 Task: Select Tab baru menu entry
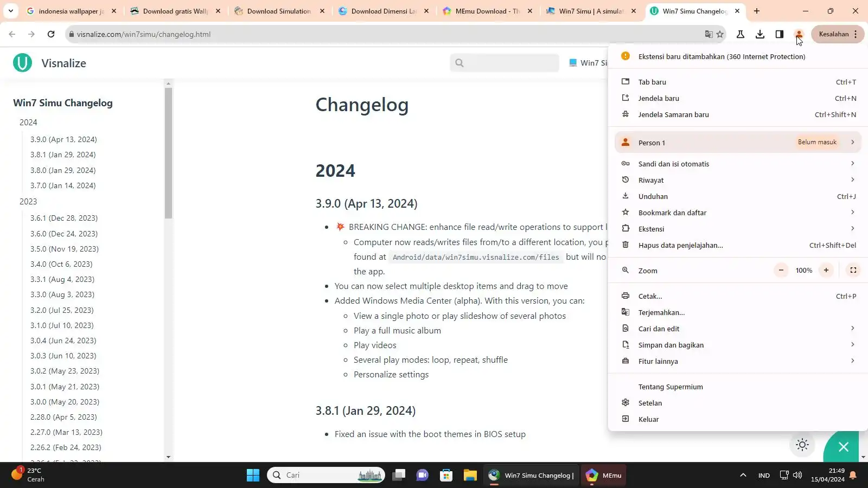click(x=738, y=82)
